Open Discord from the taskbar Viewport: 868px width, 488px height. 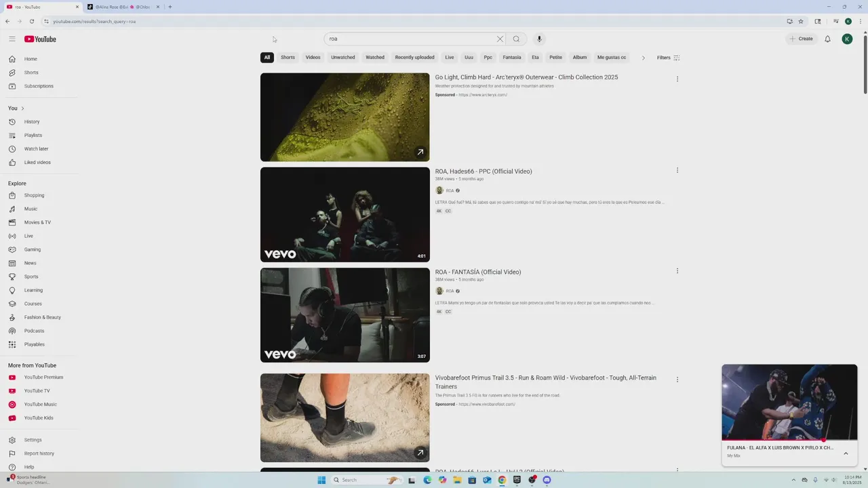pyautogui.click(x=547, y=480)
